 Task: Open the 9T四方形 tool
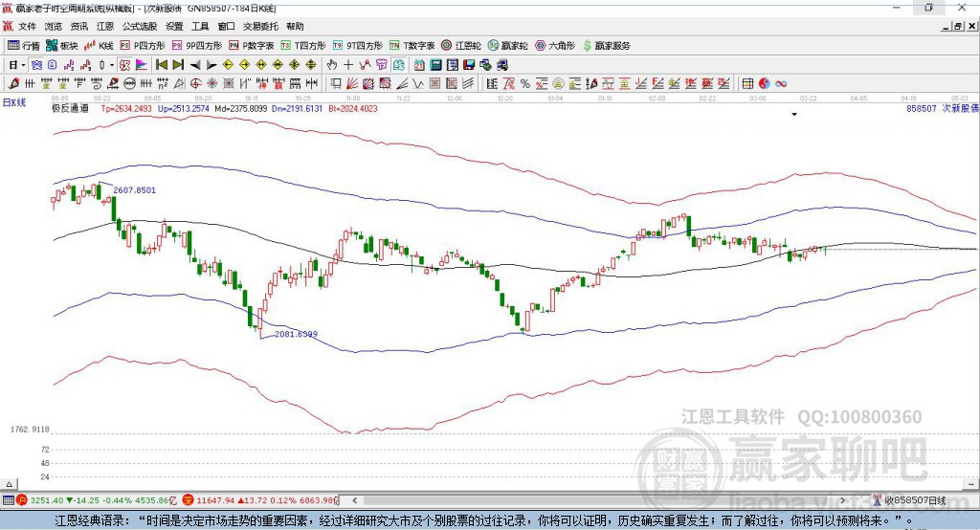[x=358, y=46]
